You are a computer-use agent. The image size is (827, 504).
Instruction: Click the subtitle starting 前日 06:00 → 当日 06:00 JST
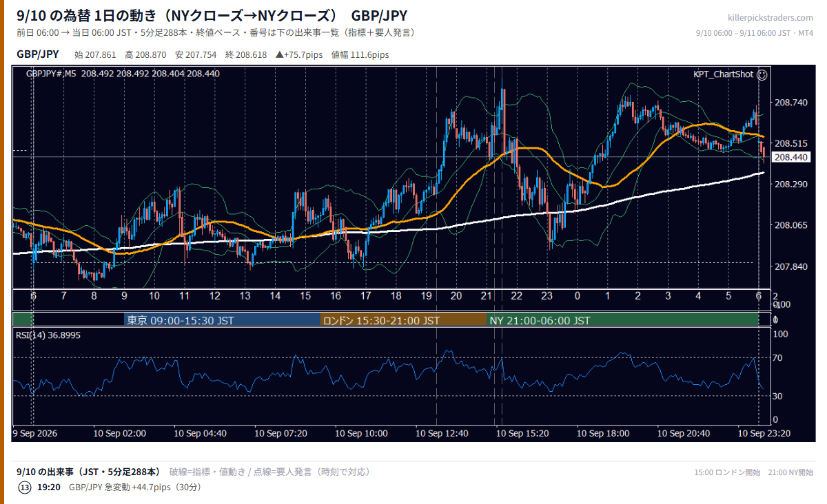click(215, 32)
